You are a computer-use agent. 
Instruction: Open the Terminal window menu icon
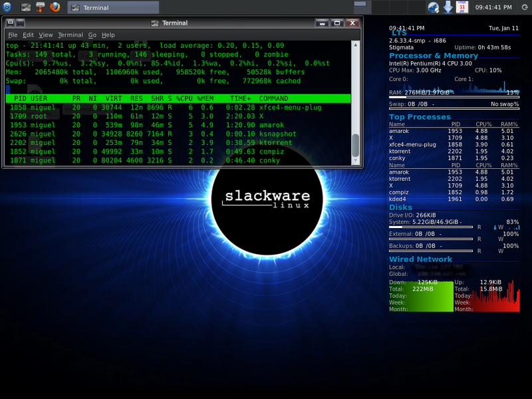pyautogui.click(x=11, y=23)
